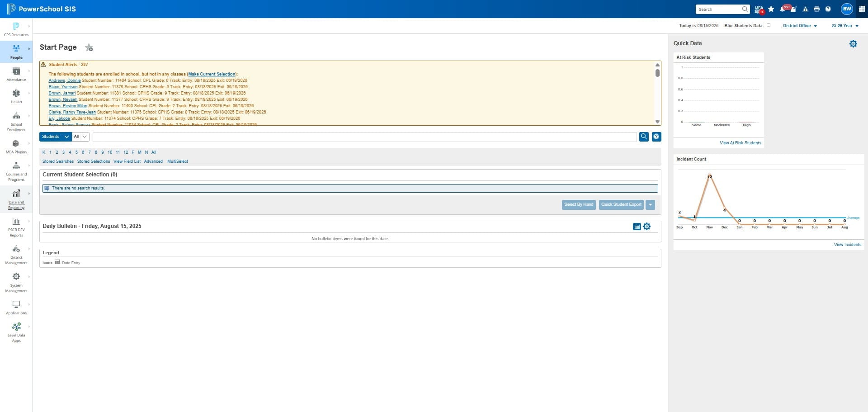Viewport: 868px width, 412px height.
Task: Open favorites star in top header
Action: pos(771,9)
